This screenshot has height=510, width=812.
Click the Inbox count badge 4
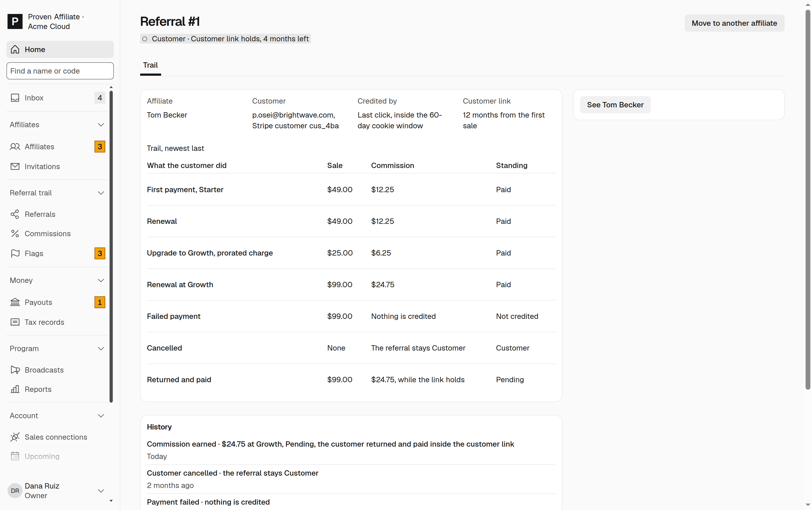click(100, 98)
